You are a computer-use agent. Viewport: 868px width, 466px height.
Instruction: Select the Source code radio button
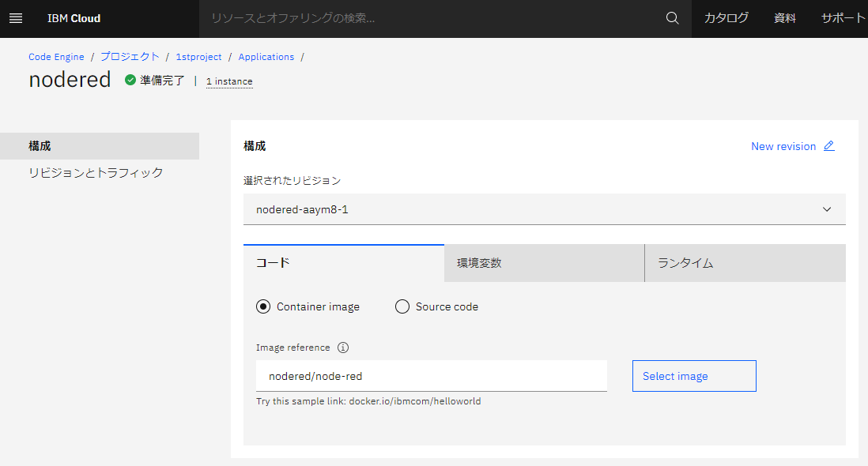tap(402, 306)
